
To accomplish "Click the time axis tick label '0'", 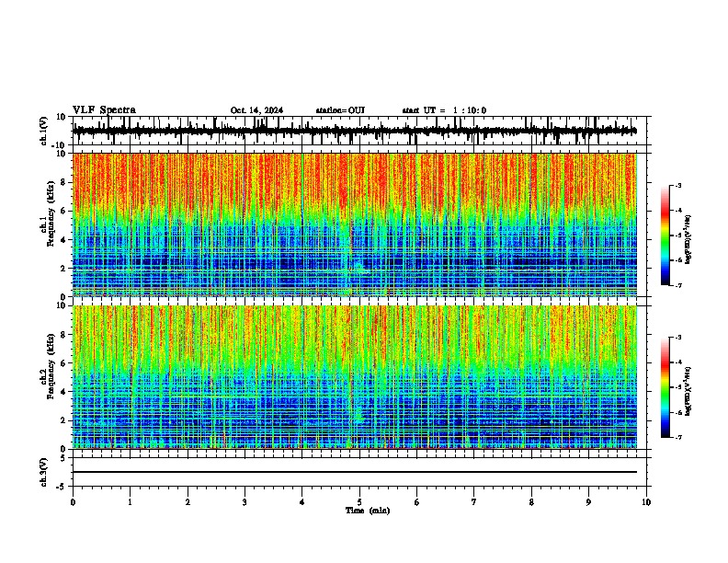I will point(73,502).
